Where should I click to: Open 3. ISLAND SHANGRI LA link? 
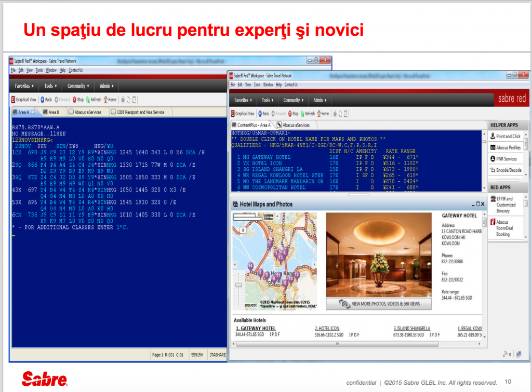tap(412, 328)
